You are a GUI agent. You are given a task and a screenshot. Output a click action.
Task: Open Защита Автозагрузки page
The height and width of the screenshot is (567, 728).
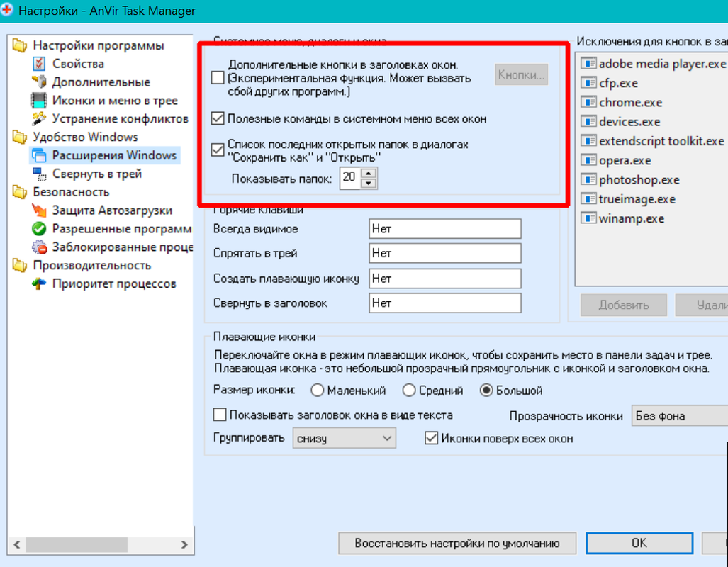click(x=112, y=210)
